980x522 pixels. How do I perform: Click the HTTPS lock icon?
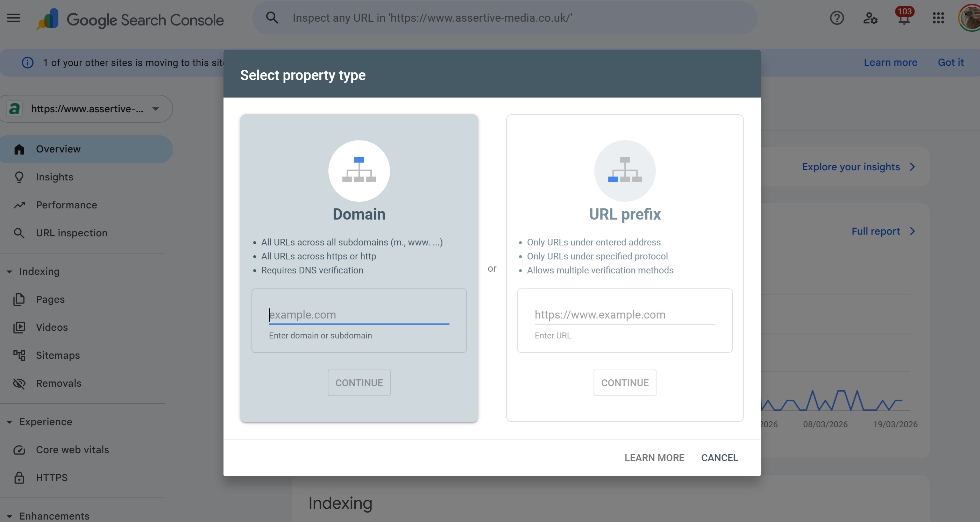point(19,478)
